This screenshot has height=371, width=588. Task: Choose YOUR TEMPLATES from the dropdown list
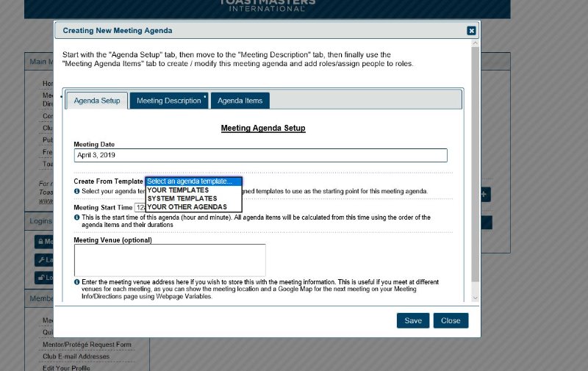pos(193,190)
